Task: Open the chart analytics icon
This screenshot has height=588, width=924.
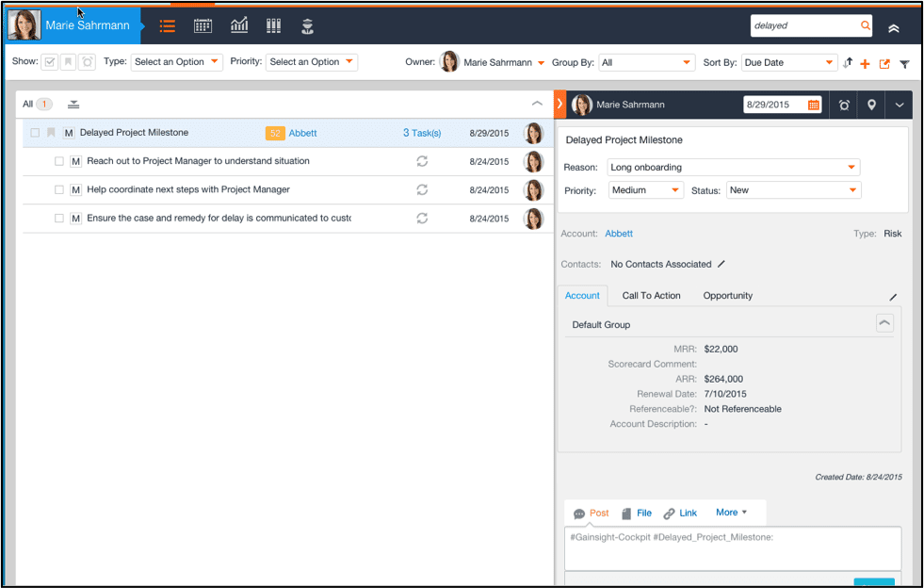Action: [x=239, y=25]
